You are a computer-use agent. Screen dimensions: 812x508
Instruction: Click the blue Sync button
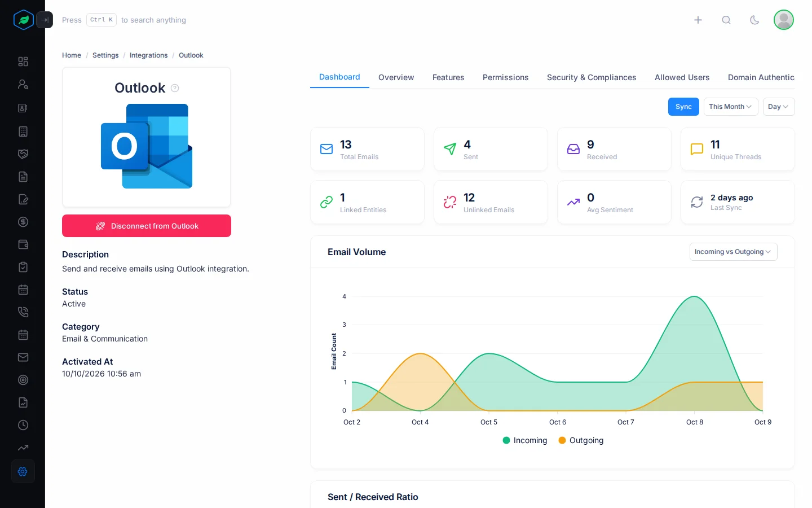tap(683, 107)
